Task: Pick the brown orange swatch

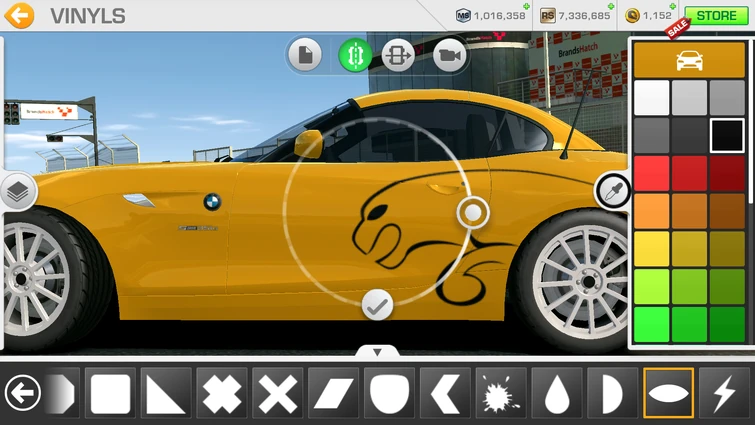Action: pyautogui.click(x=727, y=211)
